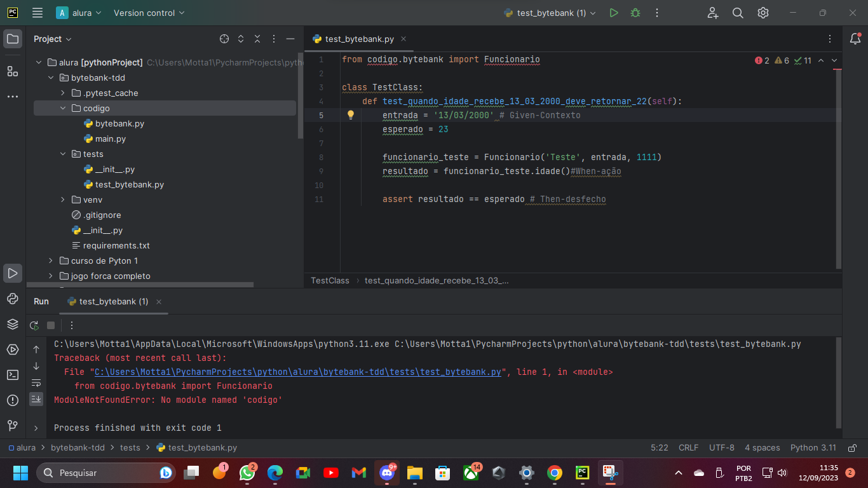Image resolution: width=868 pixels, height=488 pixels.
Task: Toggle scroll to end in console
Action: click(36, 399)
